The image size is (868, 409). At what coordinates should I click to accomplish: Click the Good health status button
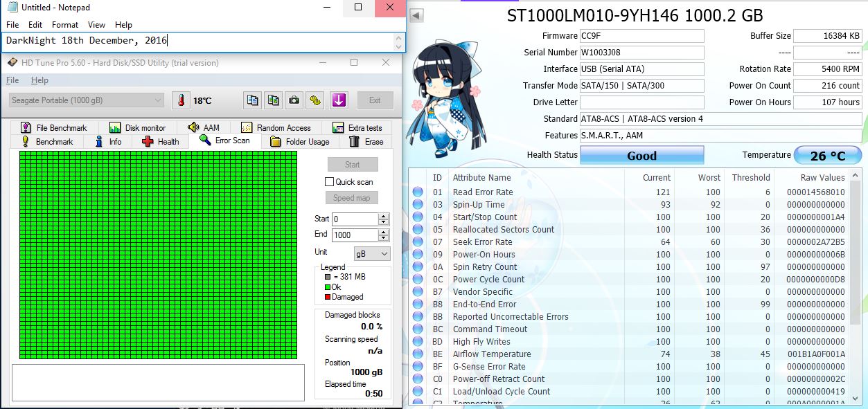641,156
